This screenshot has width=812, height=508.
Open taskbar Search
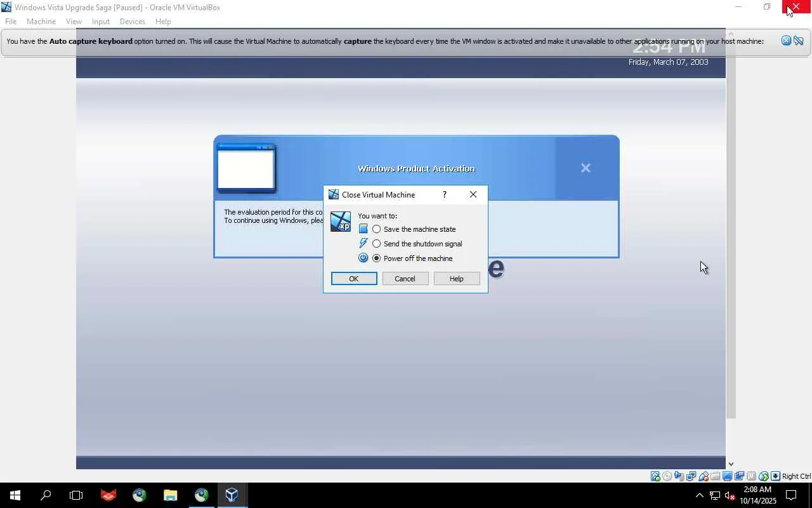46,495
